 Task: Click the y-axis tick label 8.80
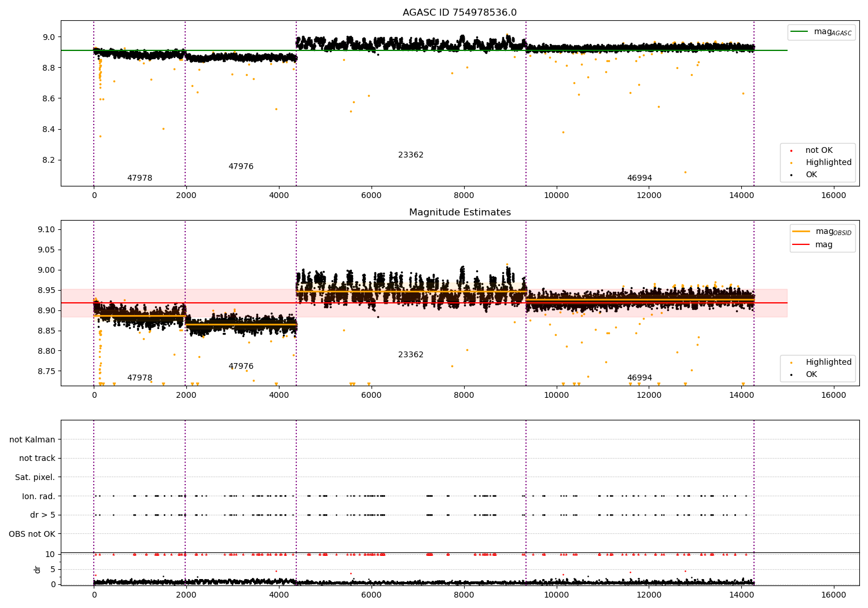tap(46, 351)
